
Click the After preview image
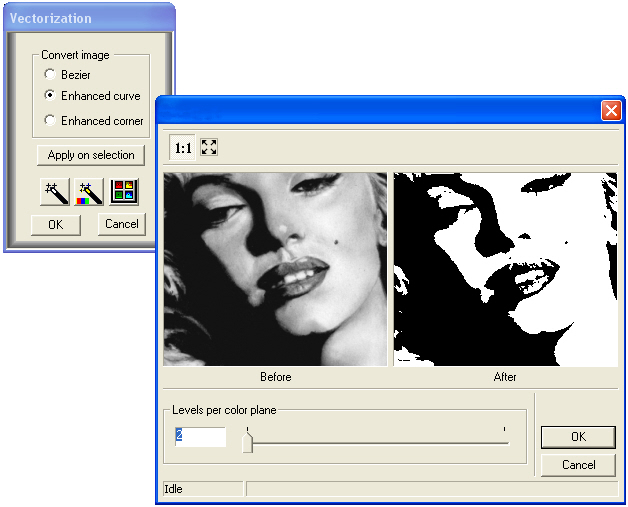pyautogui.click(x=505, y=269)
